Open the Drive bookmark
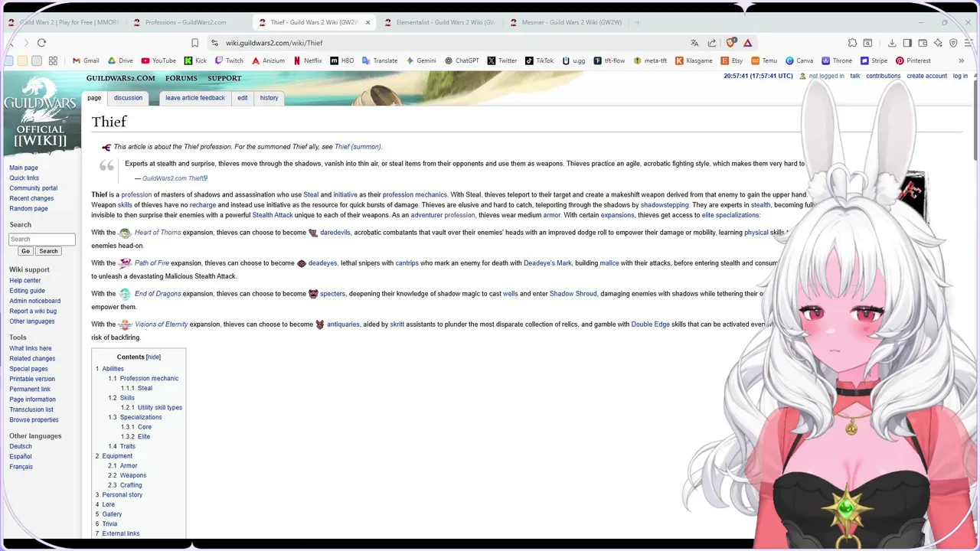 (120, 60)
